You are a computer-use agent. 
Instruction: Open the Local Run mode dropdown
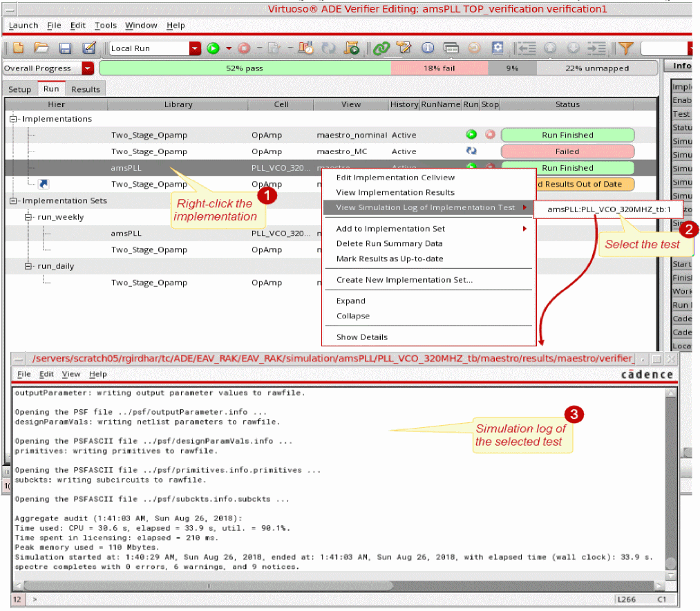[x=195, y=48]
